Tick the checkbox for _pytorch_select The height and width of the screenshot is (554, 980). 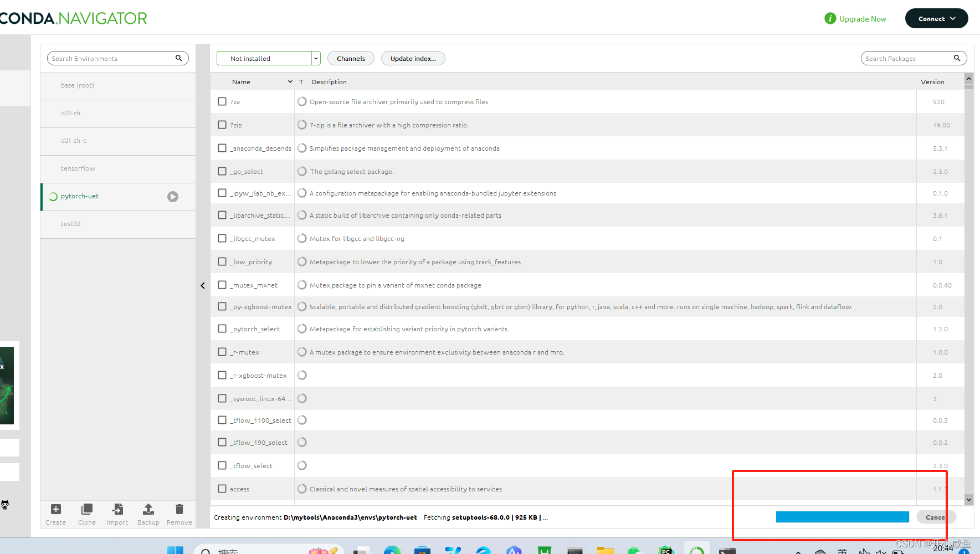pyautogui.click(x=222, y=329)
